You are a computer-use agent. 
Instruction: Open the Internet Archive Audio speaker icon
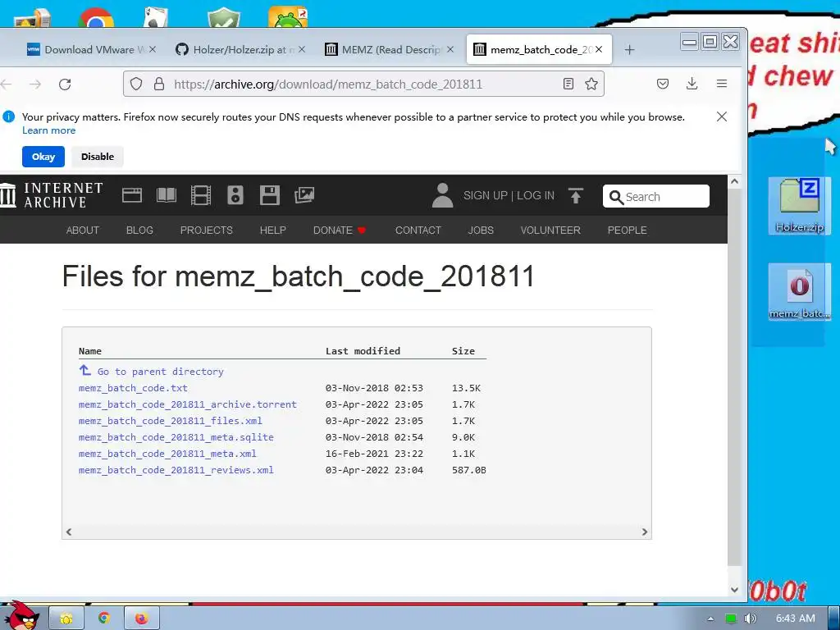(235, 195)
